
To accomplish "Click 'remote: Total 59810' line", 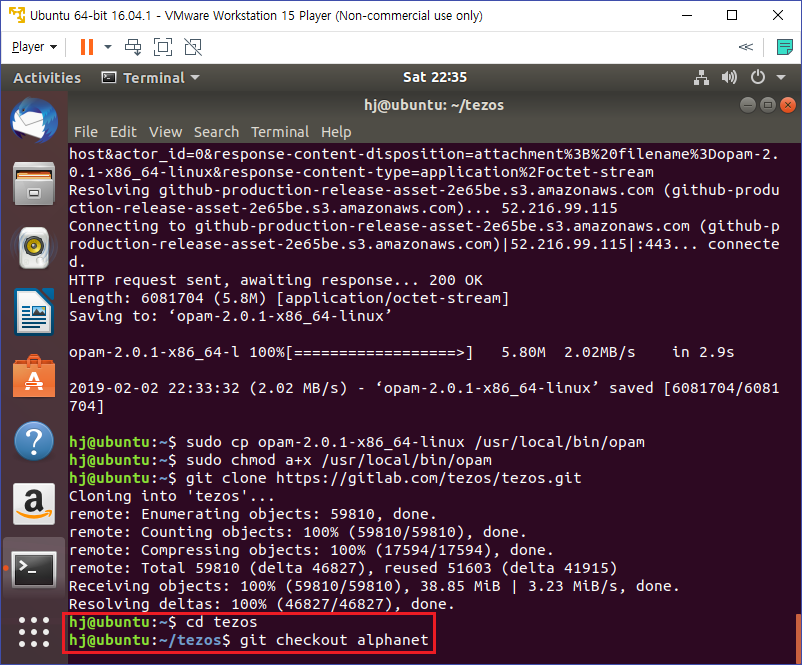I will click(x=343, y=568).
